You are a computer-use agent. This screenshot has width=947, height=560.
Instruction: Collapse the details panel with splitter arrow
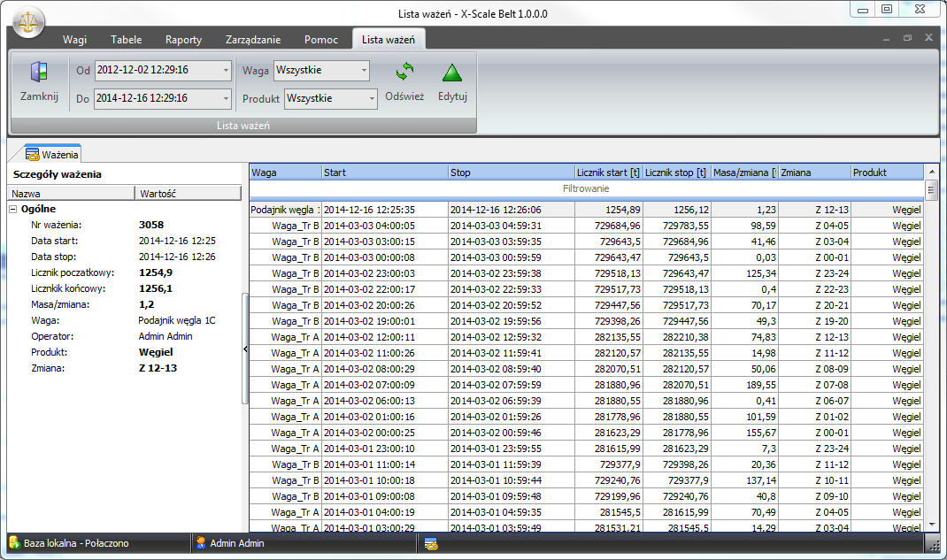pyautogui.click(x=244, y=350)
